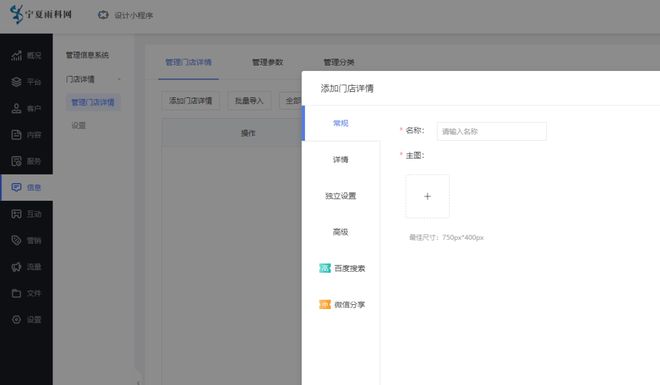Click the 批量导入 button
Screen dimensions: 660x385
(249, 101)
